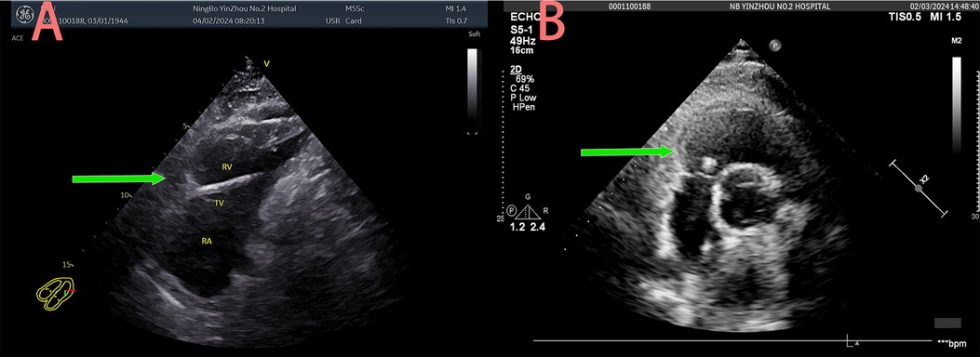The image size is (980, 357).
Task: Click the small ECG baseline marker icon
Action: coord(853,341)
